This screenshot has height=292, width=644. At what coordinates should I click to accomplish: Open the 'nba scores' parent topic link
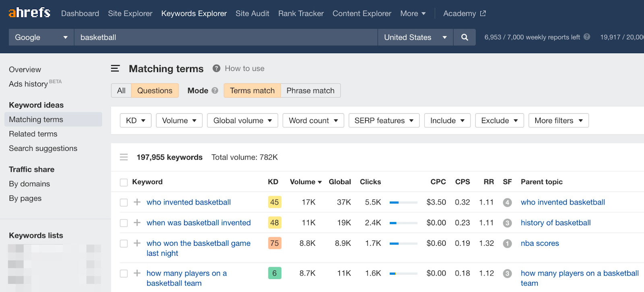(539, 243)
